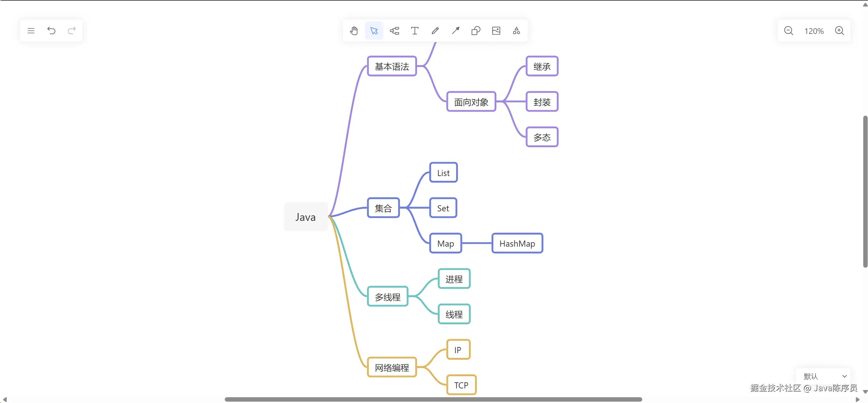Open the extra tools icon
Screen dimensions: 868x403
tap(516, 31)
